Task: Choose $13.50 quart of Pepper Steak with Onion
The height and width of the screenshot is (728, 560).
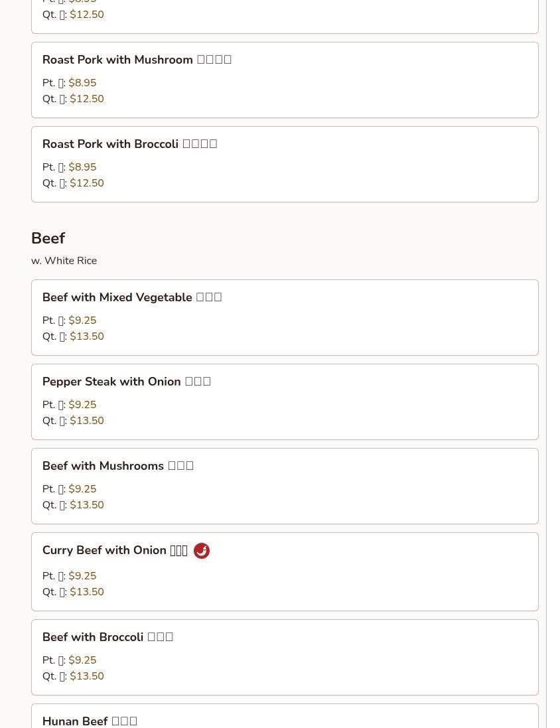Action: tap(87, 421)
